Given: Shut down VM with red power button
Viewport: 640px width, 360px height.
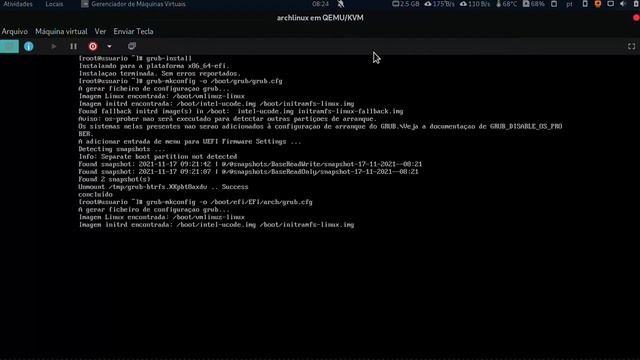Looking at the screenshot, I should tap(93, 46).
